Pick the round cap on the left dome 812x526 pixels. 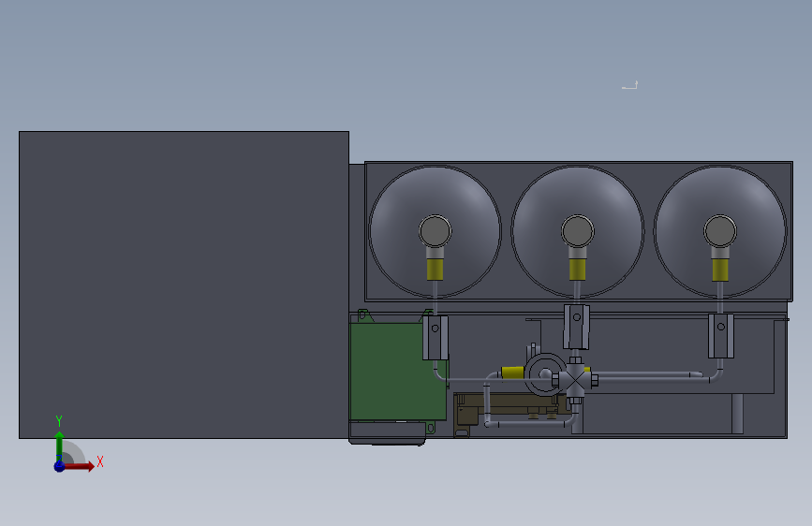click(x=435, y=231)
